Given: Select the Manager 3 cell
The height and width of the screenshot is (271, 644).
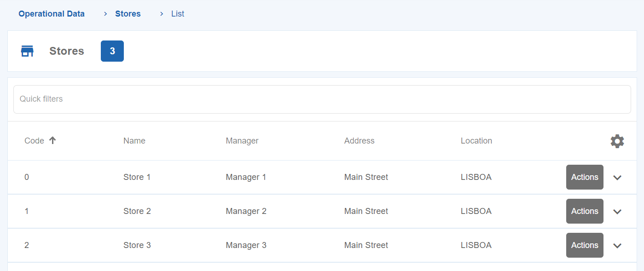Looking at the screenshot, I should click(x=246, y=245).
